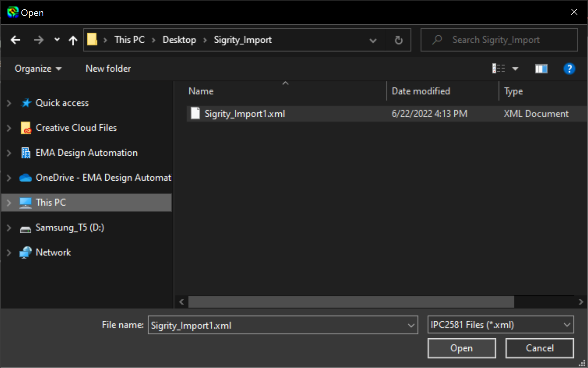
Task: Refresh the Sigrity_Import folder view
Action: coord(399,40)
